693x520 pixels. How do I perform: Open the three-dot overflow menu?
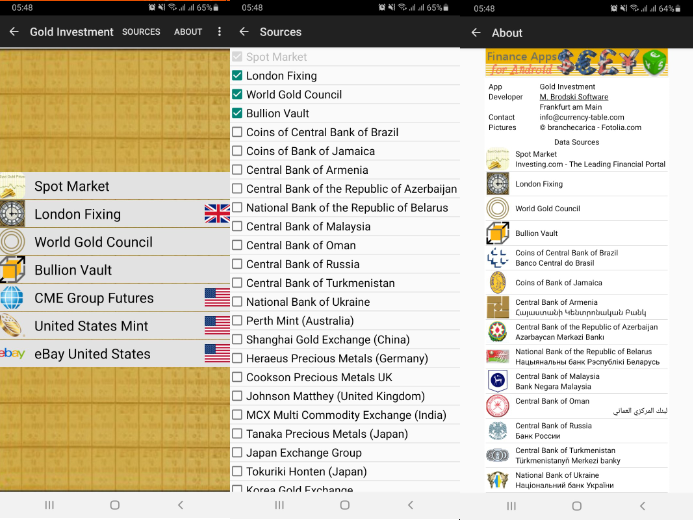coord(219,32)
